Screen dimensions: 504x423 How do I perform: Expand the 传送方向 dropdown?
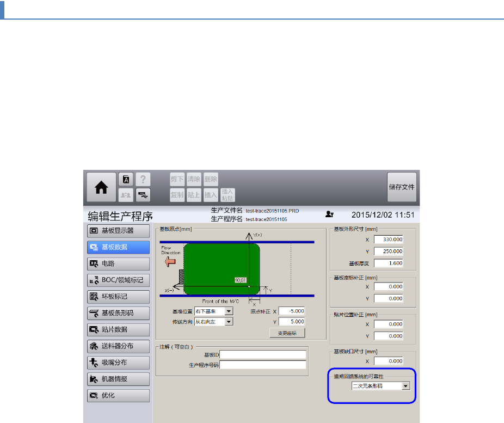tap(229, 321)
